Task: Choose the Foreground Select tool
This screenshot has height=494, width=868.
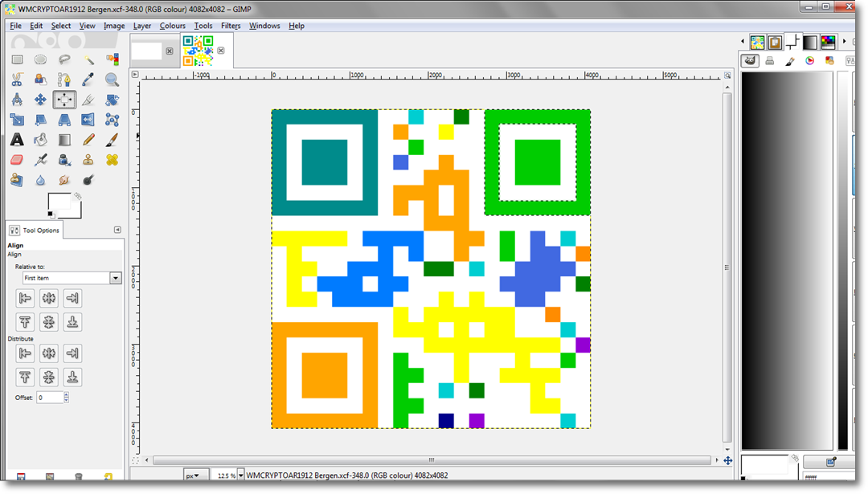Action: [40, 80]
